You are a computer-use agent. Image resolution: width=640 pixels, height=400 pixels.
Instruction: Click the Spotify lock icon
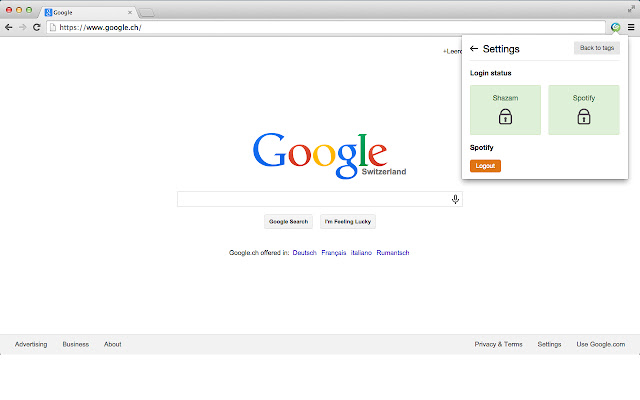point(584,116)
